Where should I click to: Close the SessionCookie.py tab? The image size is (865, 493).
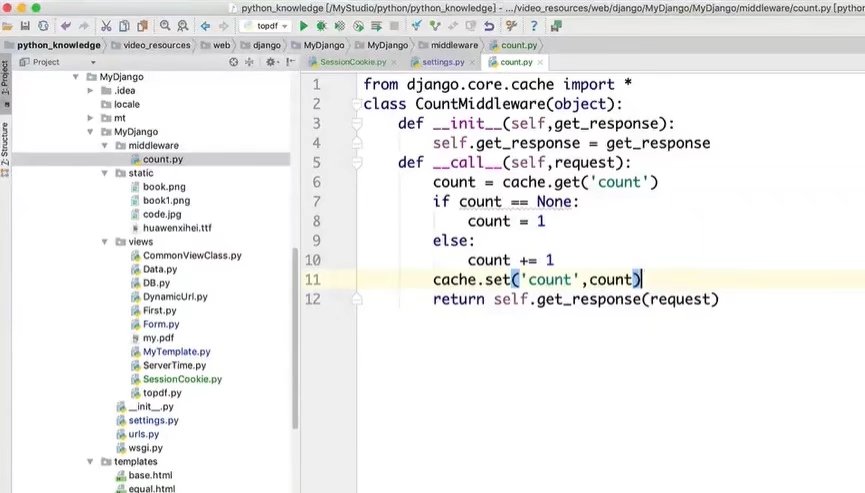click(x=393, y=62)
